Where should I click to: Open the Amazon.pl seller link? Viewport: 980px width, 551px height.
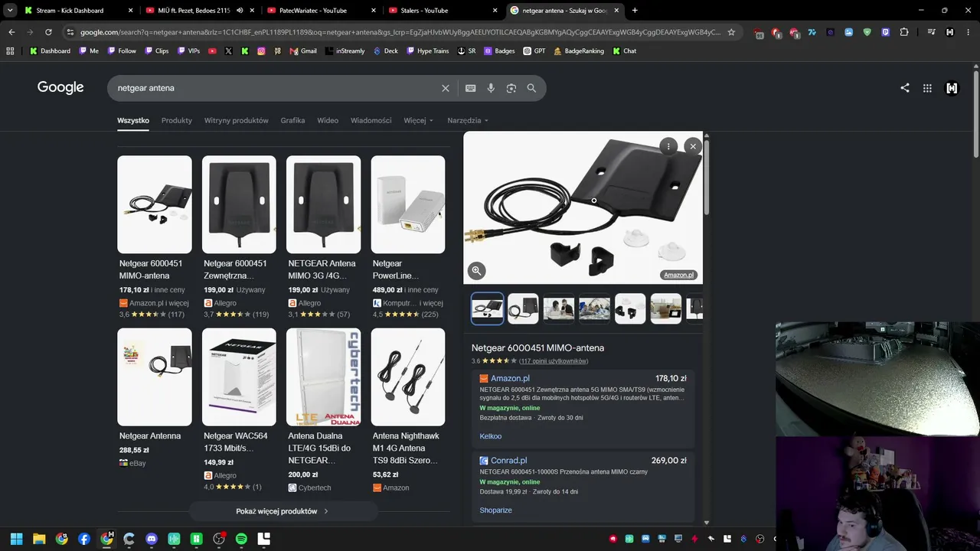point(510,378)
